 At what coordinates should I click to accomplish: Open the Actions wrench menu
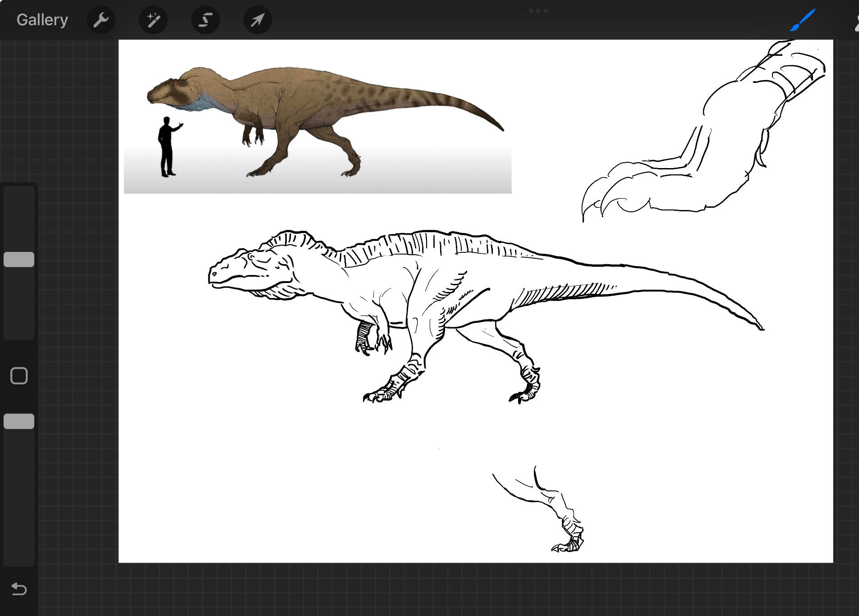(x=101, y=20)
